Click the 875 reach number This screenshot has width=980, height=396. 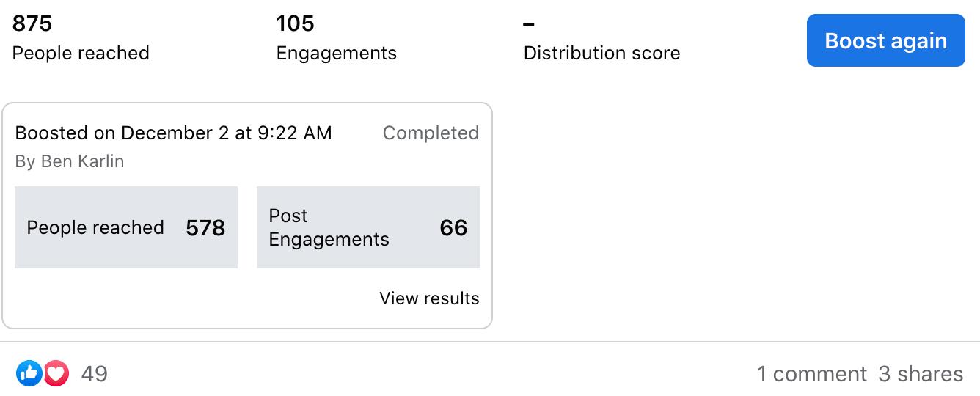tap(32, 23)
